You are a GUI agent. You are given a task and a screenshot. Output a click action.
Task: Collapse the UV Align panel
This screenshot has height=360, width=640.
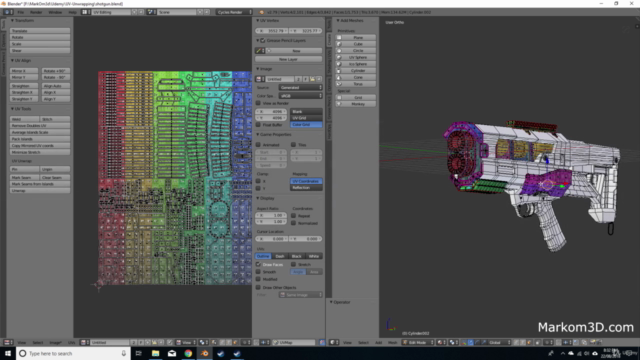coord(13,60)
